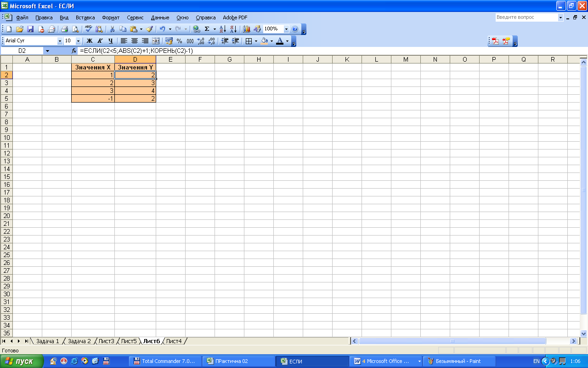This screenshot has height=368, width=588.
Task: Open the 100% zoom dropdown
Action: (x=287, y=29)
